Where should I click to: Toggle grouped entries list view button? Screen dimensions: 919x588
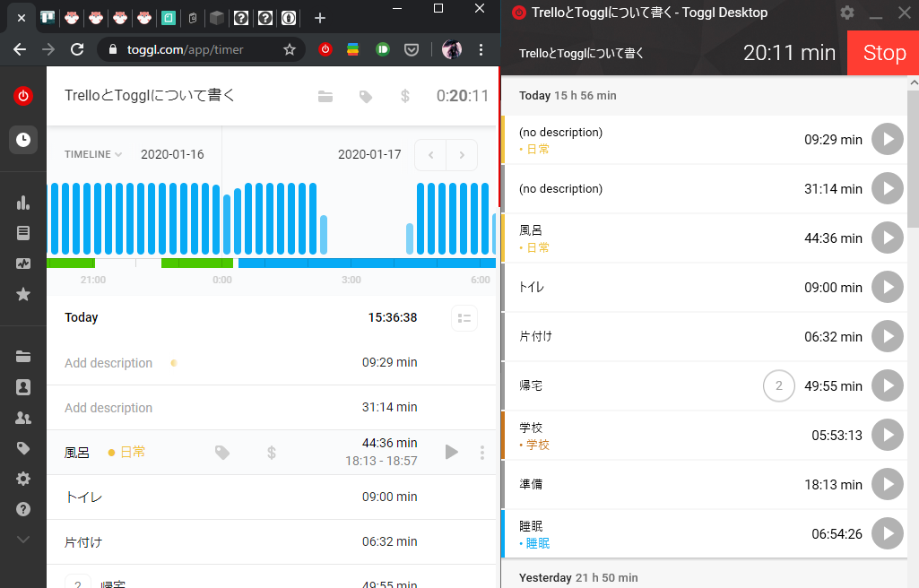click(x=464, y=318)
